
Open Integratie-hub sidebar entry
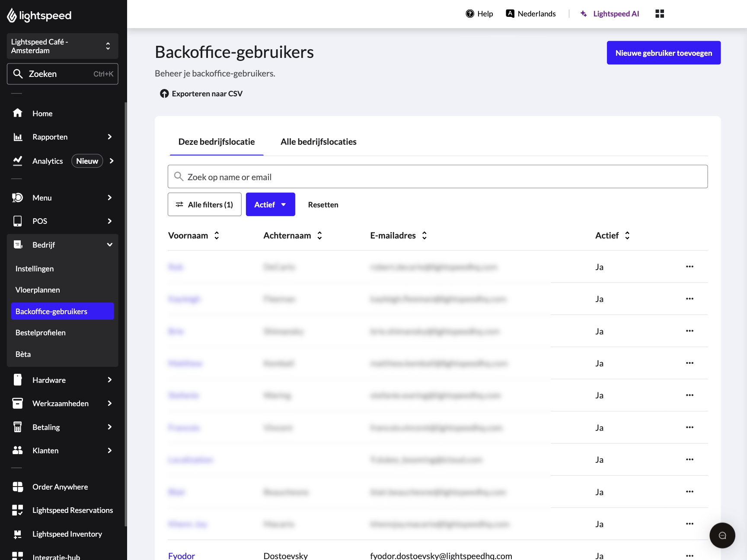click(56, 557)
